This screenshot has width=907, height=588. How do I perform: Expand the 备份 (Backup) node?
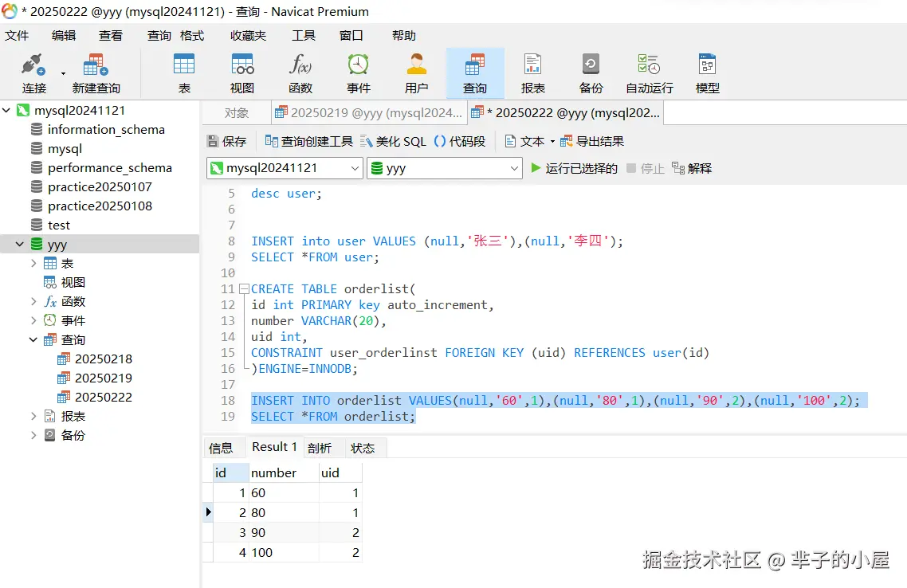33,435
